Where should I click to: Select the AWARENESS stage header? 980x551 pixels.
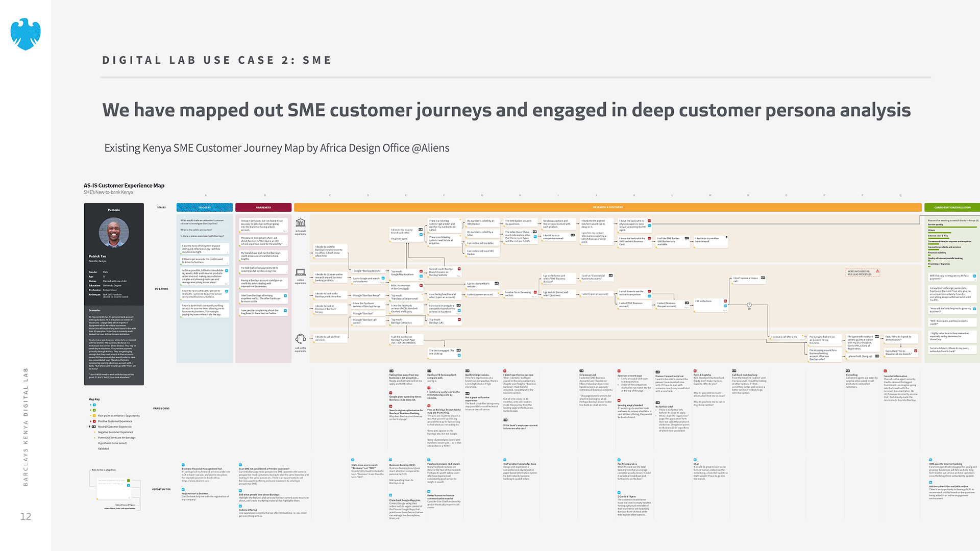[263, 208]
